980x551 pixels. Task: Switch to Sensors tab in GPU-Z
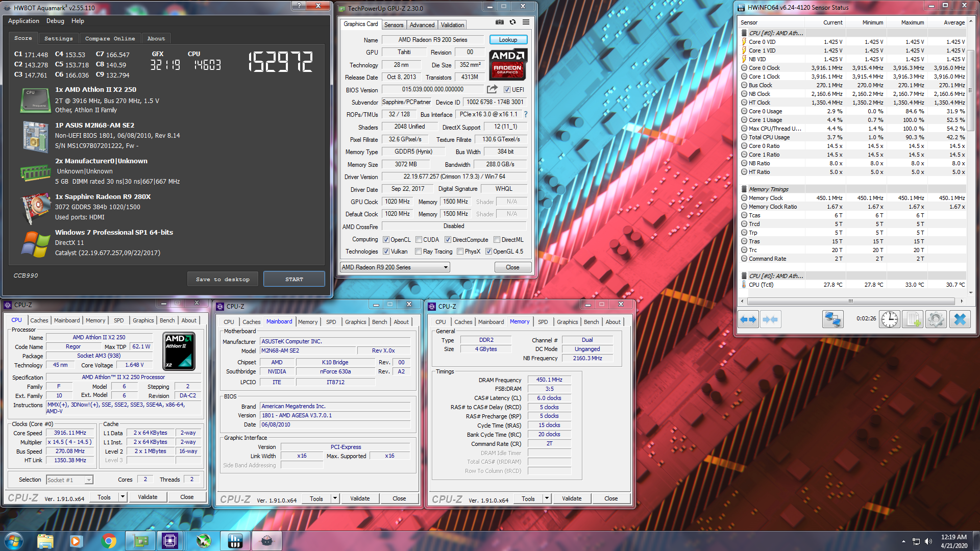pyautogui.click(x=394, y=24)
